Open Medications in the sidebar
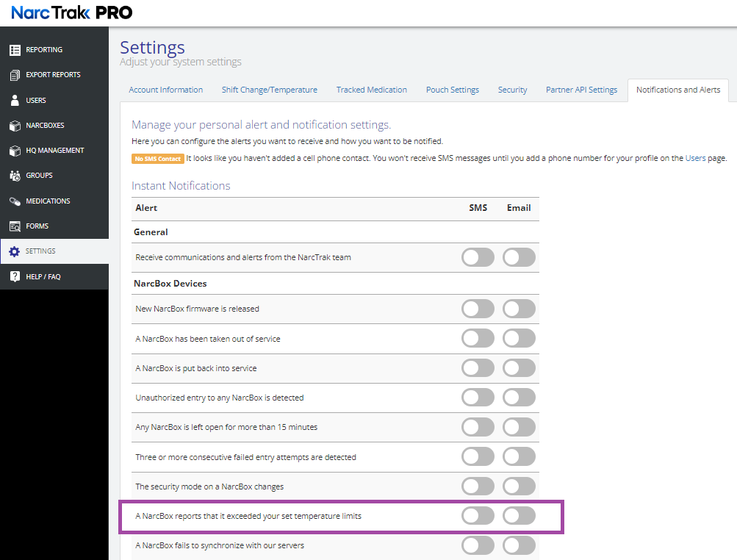 pyautogui.click(x=54, y=201)
